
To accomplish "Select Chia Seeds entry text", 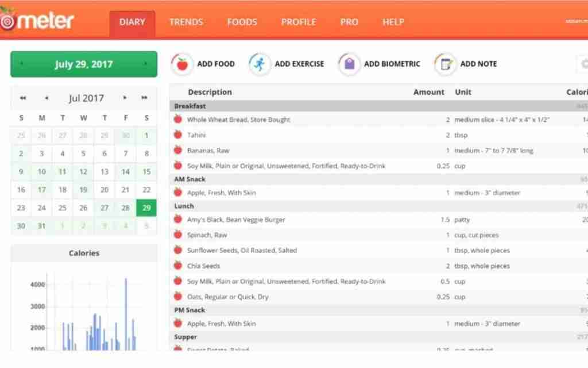I will pos(204,266).
